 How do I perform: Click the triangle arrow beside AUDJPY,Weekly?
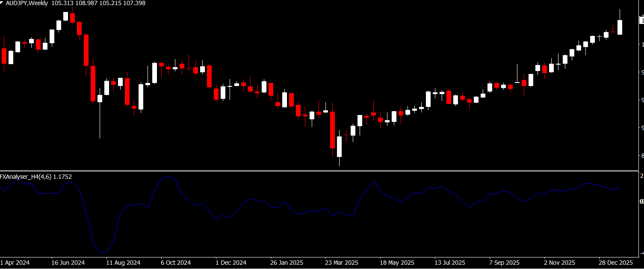(x=2, y=3)
